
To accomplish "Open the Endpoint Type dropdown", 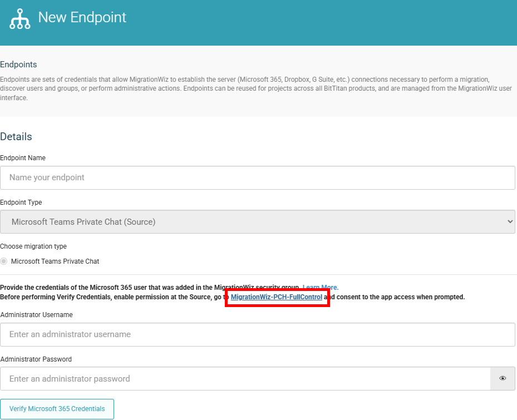I will 258,221.
